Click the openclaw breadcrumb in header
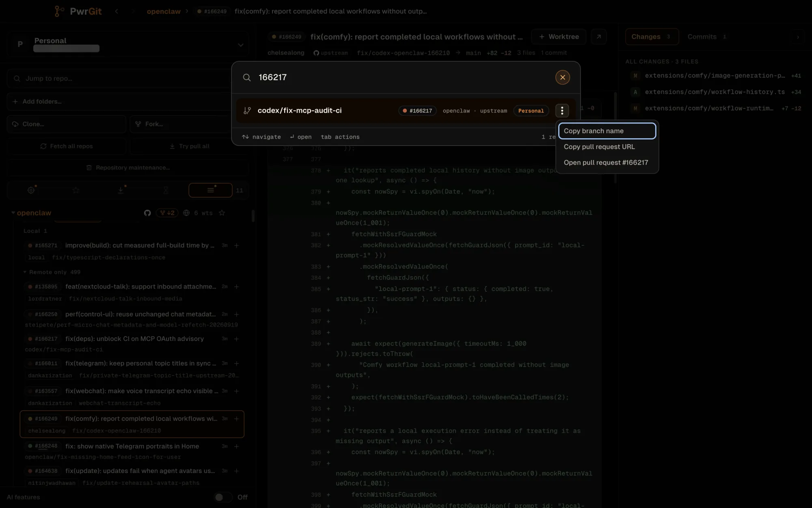The width and height of the screenshot is (812, 508). 164,11
